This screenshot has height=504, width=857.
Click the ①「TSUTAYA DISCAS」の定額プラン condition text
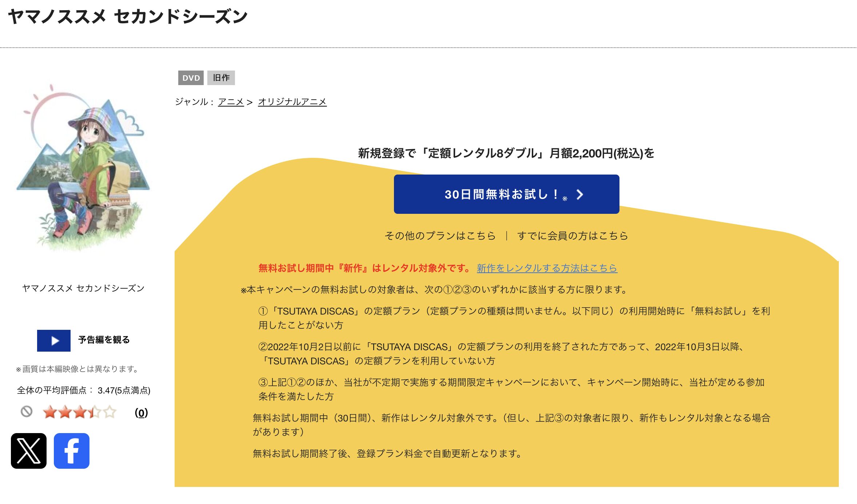(514, 318)
